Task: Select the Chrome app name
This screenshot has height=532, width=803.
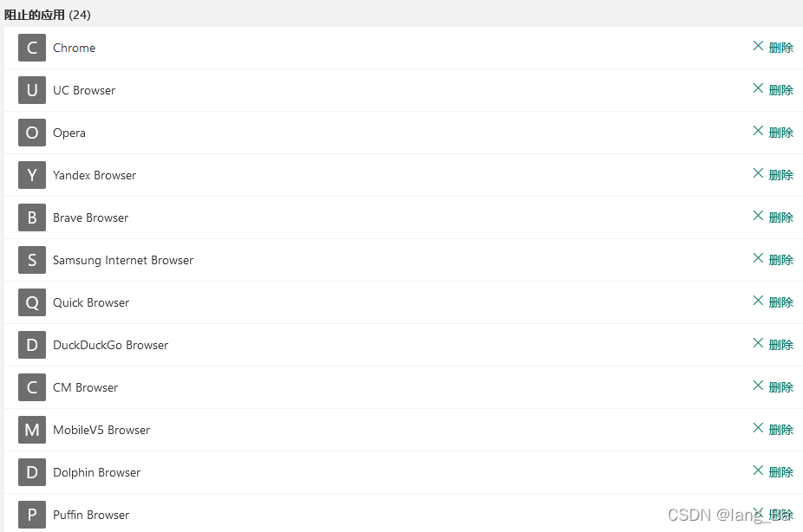Action: (x=75, y=48)
